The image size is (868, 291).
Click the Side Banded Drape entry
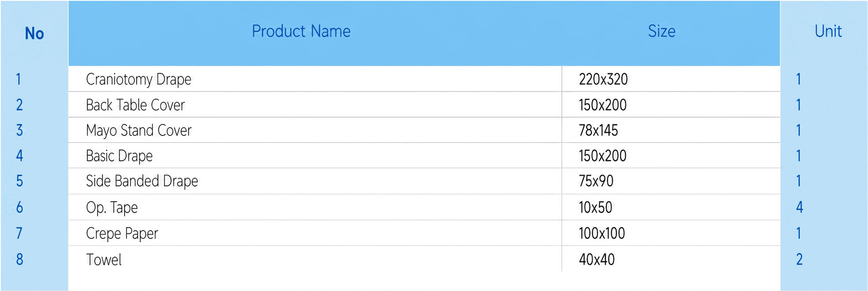pyautogui.click(x=142, y=181)
